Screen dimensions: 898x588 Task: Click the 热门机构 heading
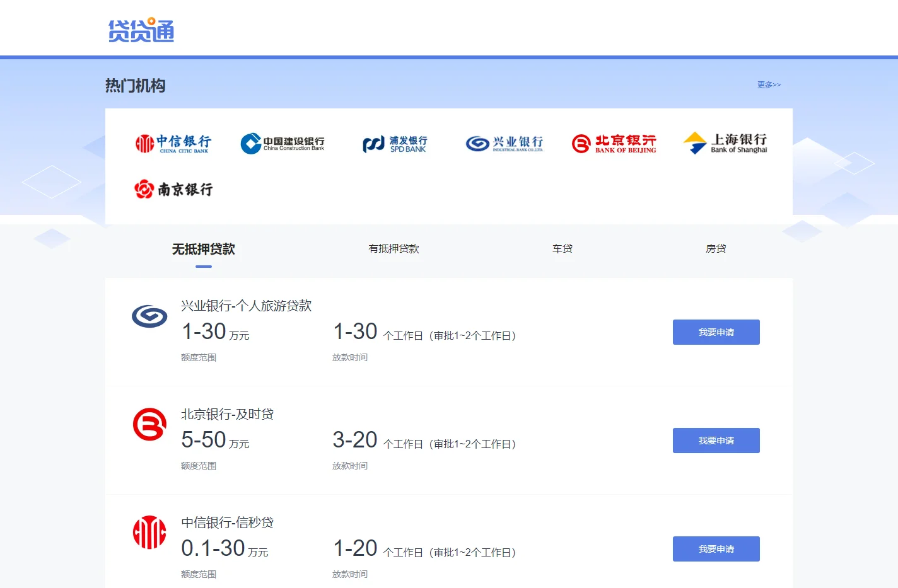pyautogui.click(x=136, y=86)
